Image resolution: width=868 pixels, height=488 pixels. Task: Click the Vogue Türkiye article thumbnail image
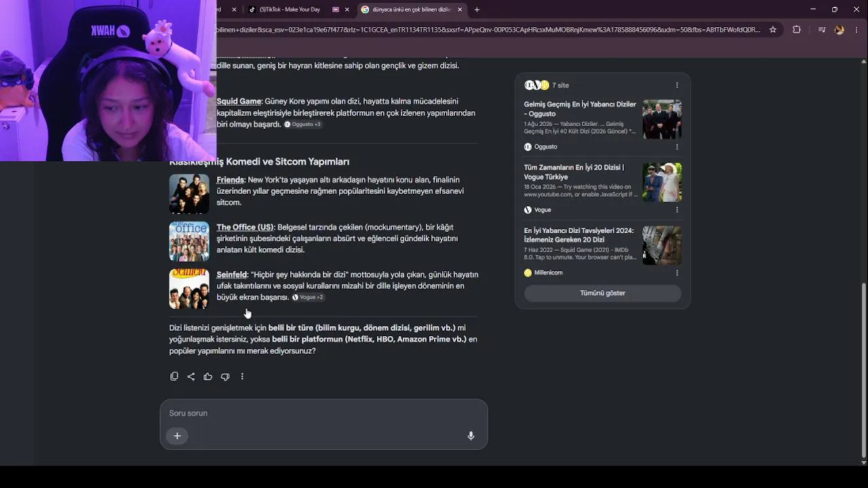coord(662,182)
